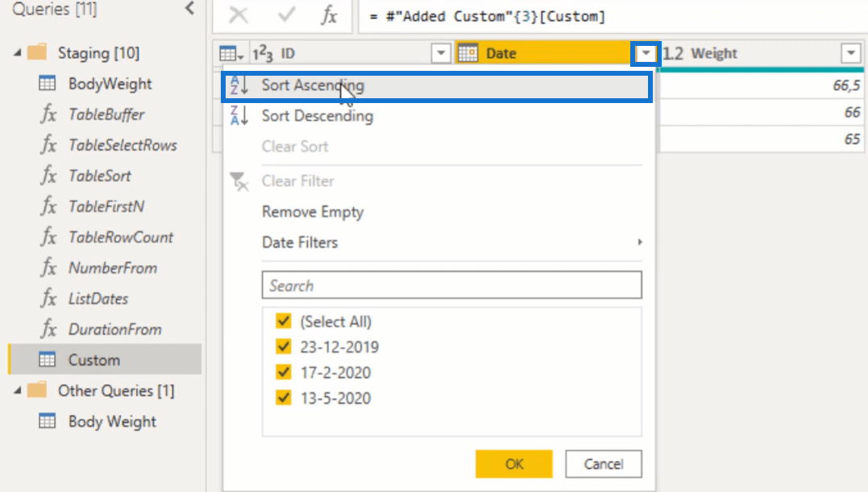Image resolution: width=868 pixels, height=492 pixels.
Task: Click the Date column data type icon
Action: click(467, 53)
